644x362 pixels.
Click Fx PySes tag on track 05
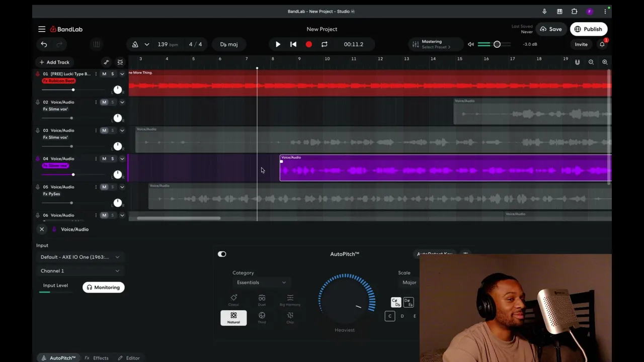tap(51, 194)
